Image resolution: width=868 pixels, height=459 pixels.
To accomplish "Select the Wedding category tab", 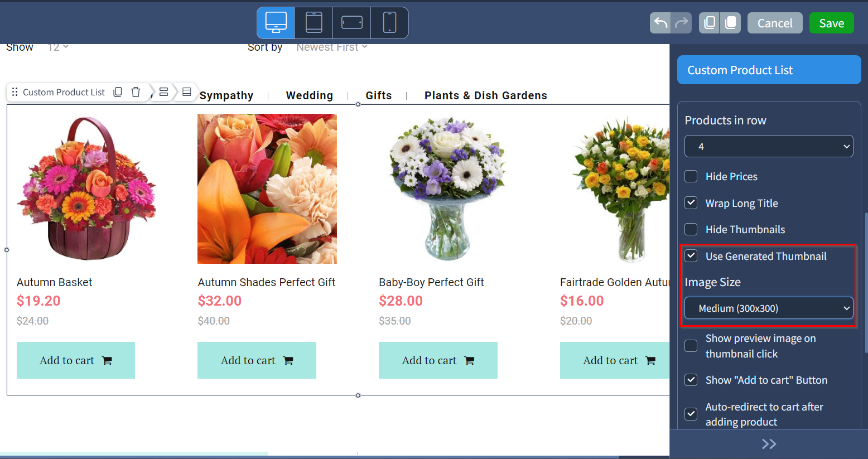I will [x=310, y=95].
